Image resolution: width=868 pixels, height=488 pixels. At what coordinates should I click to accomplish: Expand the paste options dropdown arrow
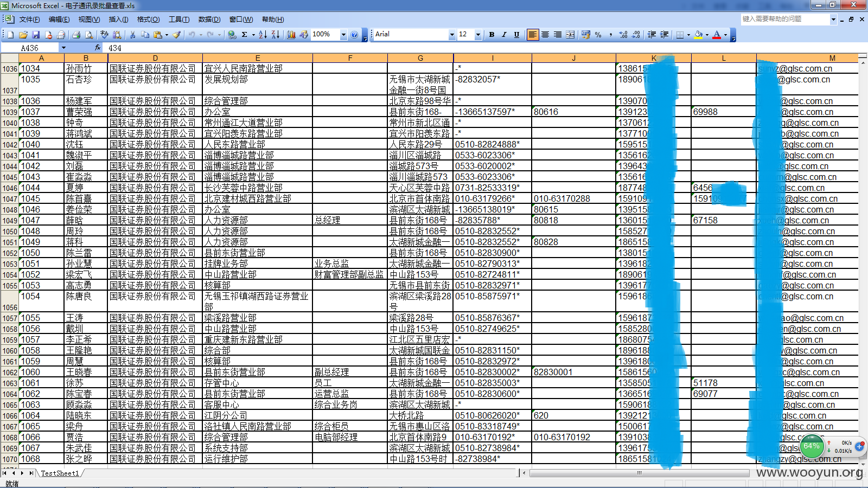[167, 35]
